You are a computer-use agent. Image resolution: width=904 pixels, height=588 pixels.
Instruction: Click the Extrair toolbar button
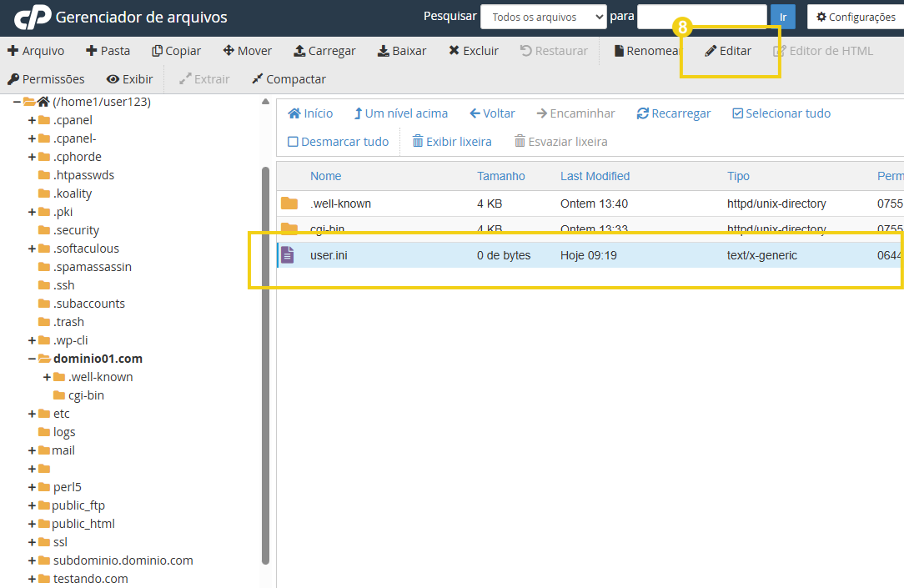204,79
